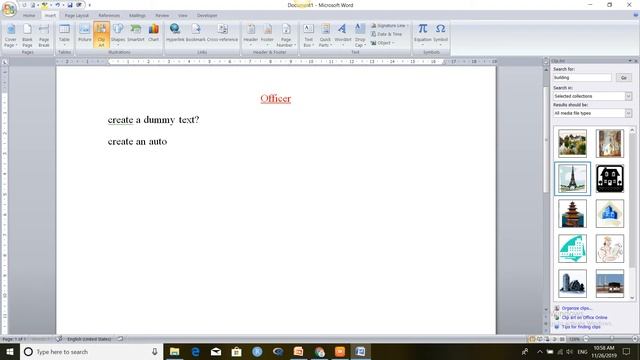Screen dimensions: 640x360
Task: Click the Undo icon in Quick Access toolbar
Action: point(58,5)
